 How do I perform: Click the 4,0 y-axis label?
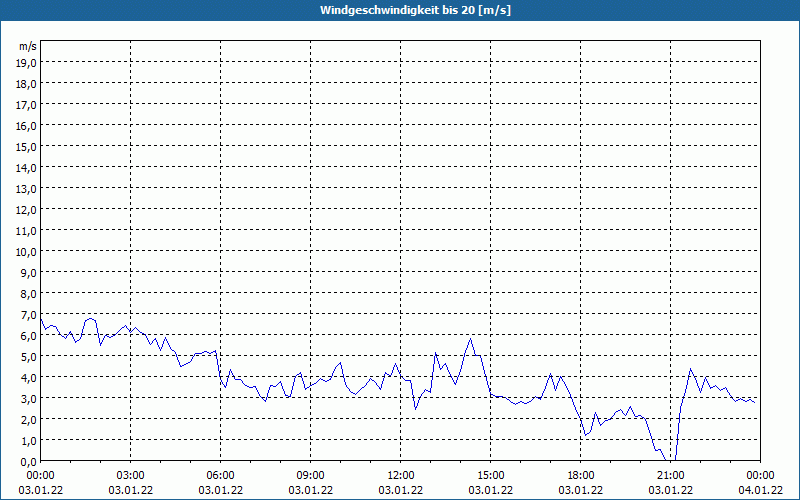tap(28, 378)
